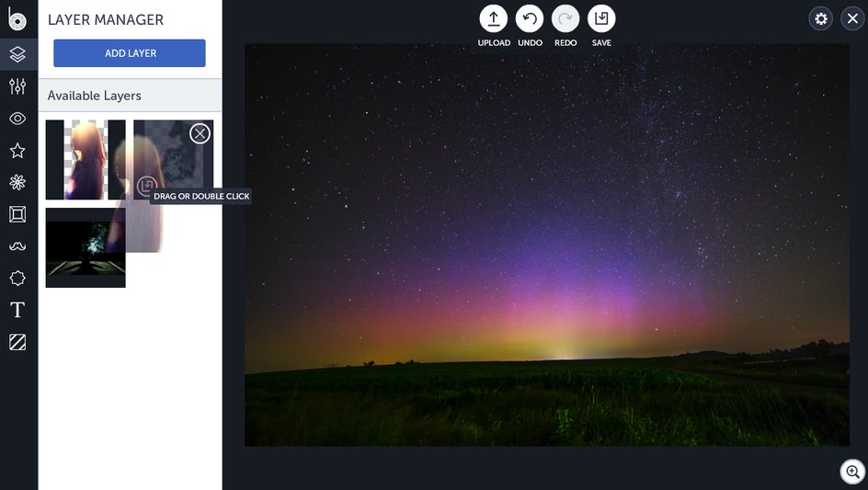Screen dimensions: 868x490
Task: Open the BeFunky logo home icon
Action: (17, 19)
